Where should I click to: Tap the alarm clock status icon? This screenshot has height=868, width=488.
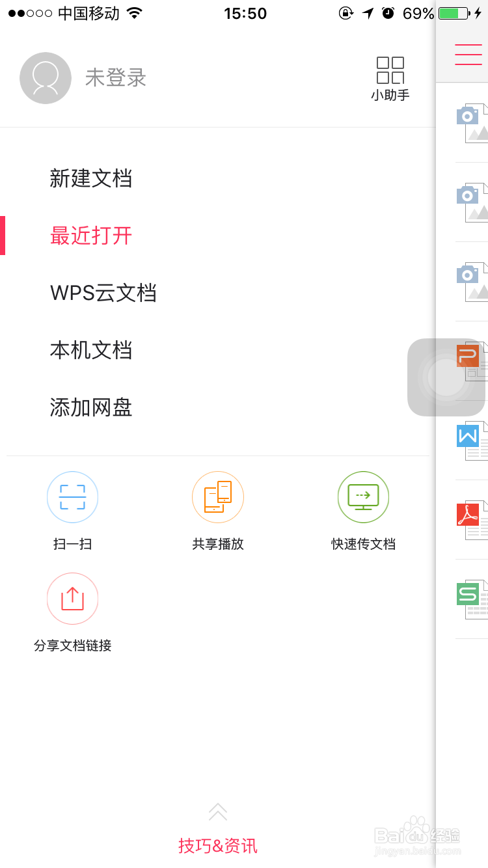tap(388, 13)
